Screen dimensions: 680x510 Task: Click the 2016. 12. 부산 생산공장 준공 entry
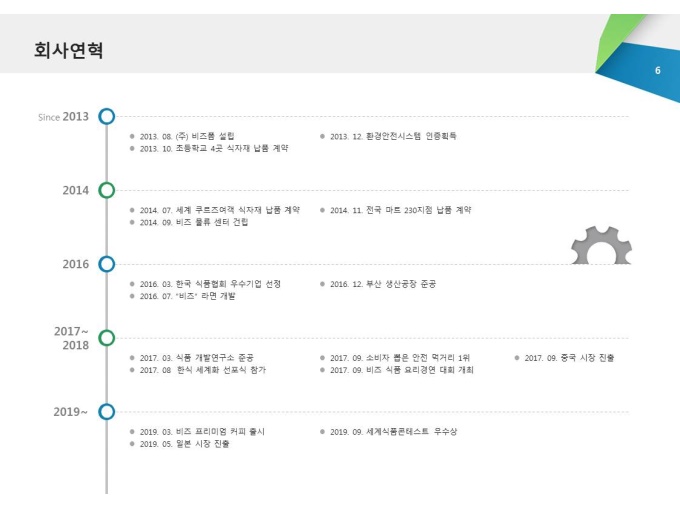tap(383, 284)
